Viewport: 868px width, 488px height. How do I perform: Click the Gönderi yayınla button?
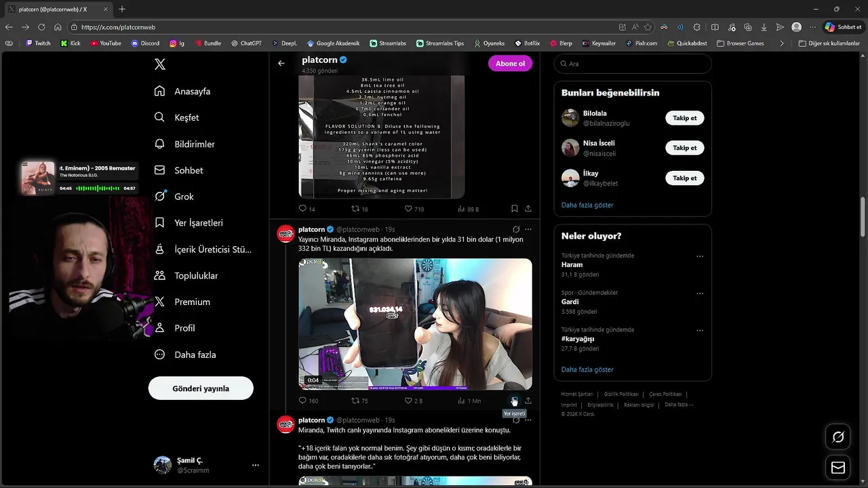tap(201, 388)
